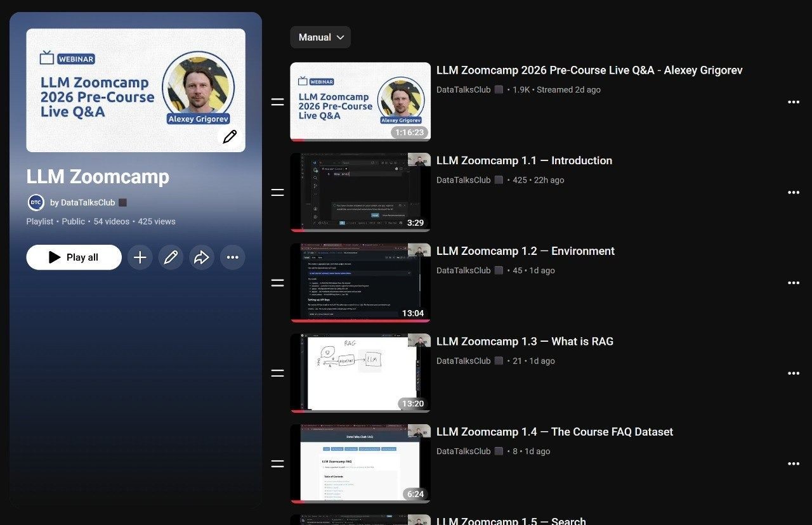This screenshot has height=525, width=812.
Task: Grab reorder handle of Pre-Course Live Q&A video
Action: point(277,101)
